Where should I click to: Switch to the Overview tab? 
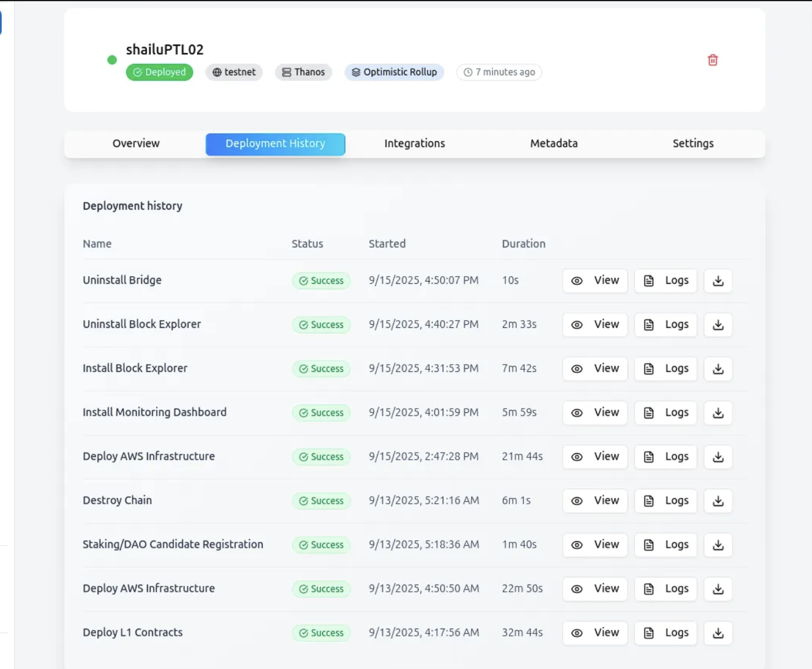coord(136,144)
